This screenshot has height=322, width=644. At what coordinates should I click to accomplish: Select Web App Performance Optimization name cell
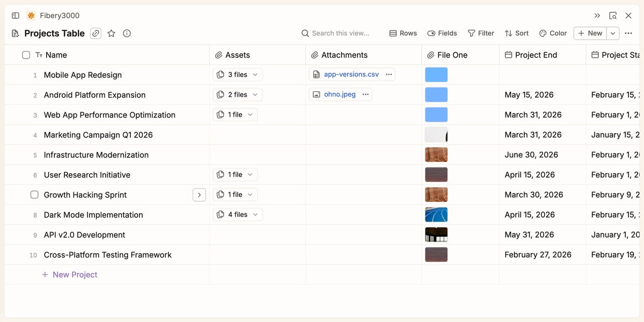tap(109, 115)
